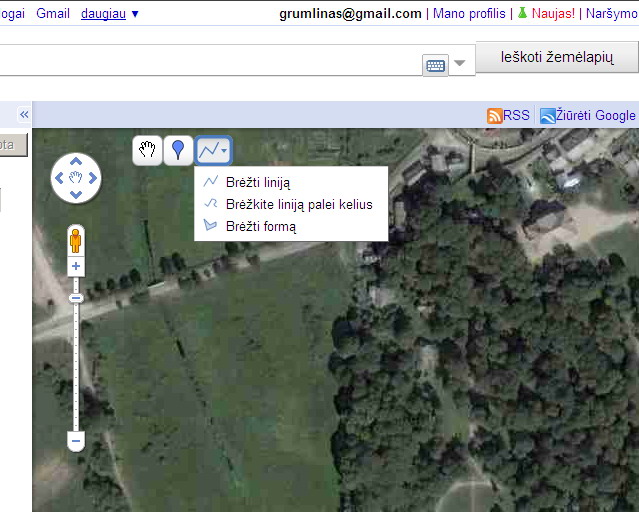The width and height of the screenshot is (639, 512).
Task: Click the zoom slider handle
Action: click(75, 298)
